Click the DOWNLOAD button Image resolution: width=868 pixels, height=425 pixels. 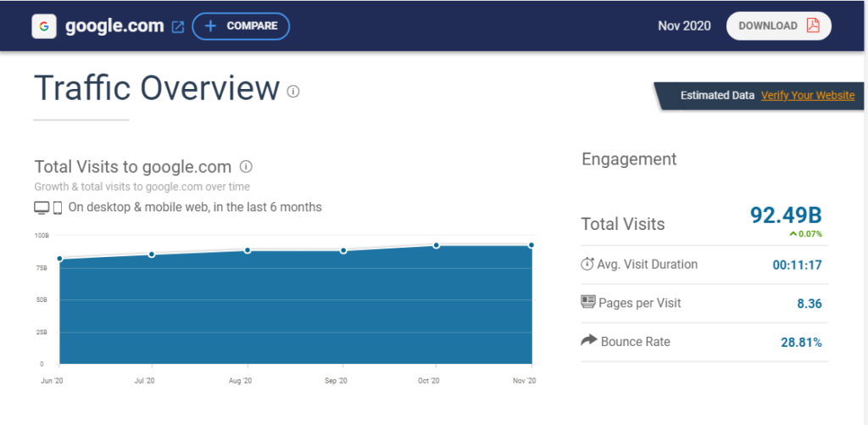[x=778, y=26]
